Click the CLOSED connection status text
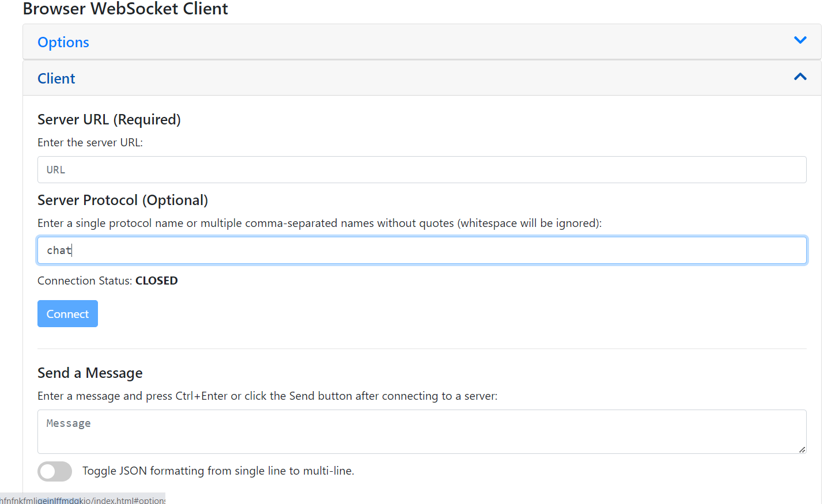Viewport: 824px width, 504px height. tap(156, 281)
